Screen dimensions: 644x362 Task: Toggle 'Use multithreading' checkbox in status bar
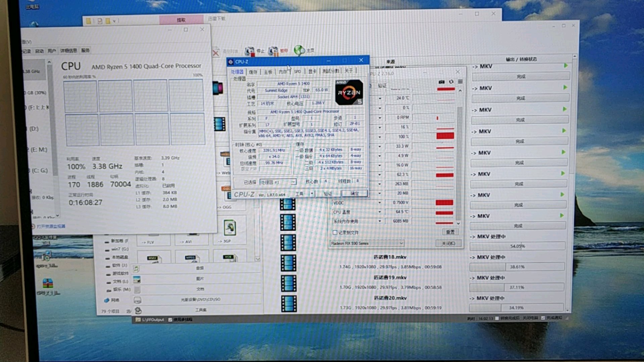click(170, 320)
